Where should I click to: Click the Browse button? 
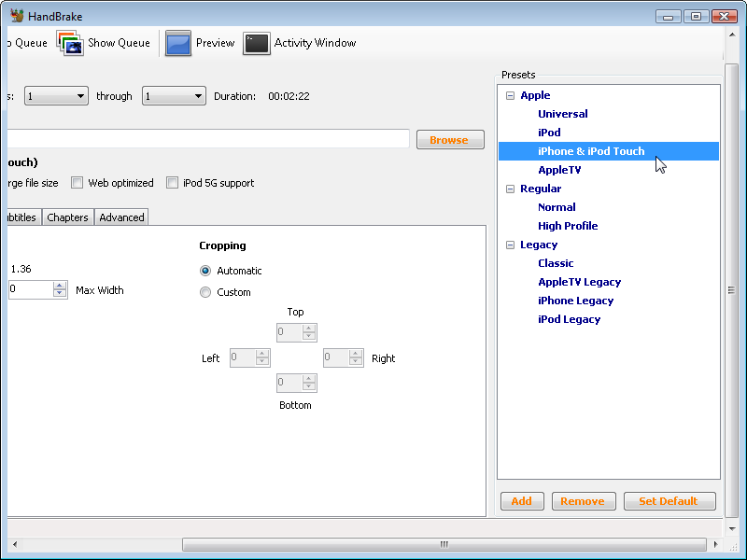tap(450, 139)
